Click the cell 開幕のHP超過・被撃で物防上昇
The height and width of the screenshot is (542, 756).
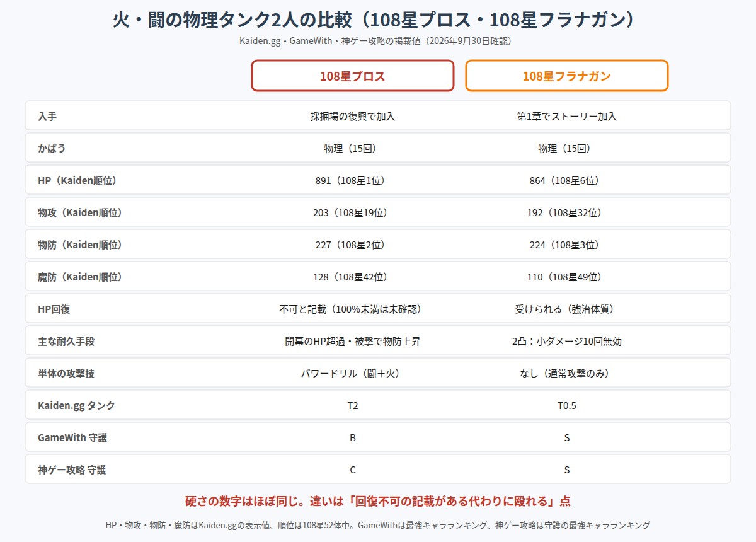pos(353,342)
